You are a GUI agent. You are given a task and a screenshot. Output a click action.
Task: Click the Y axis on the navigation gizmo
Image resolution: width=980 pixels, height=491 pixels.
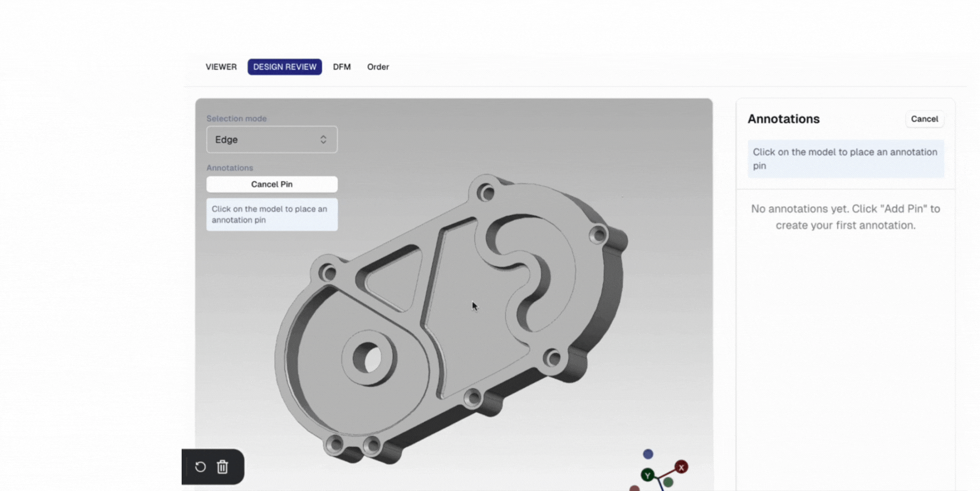point(648,474)
